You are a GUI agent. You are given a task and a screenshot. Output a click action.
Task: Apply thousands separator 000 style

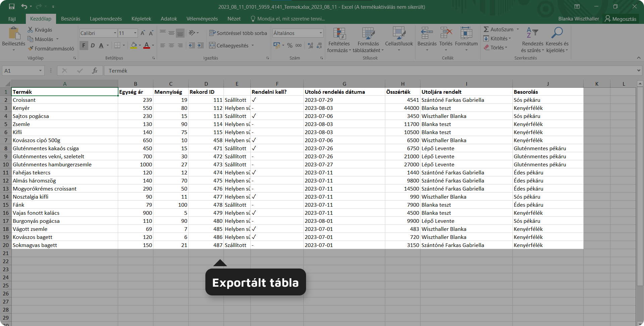tap(298, 45)
